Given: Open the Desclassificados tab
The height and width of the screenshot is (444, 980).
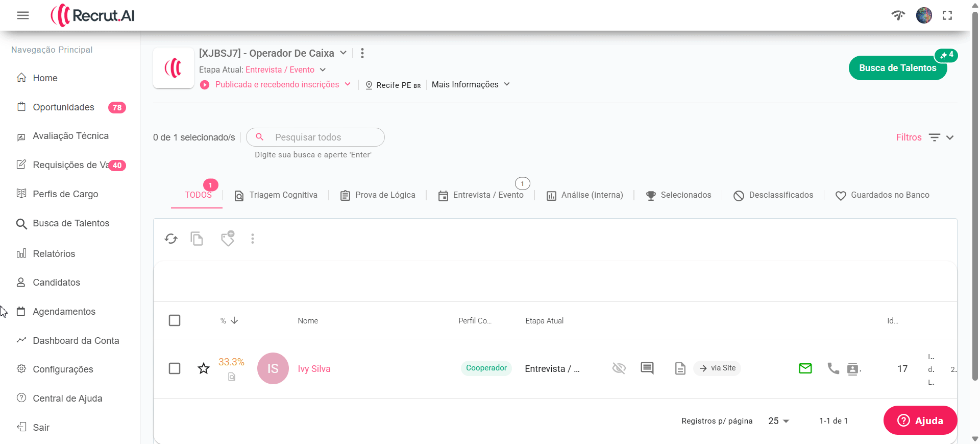Looking at the screenshot, I should point(774,195).
